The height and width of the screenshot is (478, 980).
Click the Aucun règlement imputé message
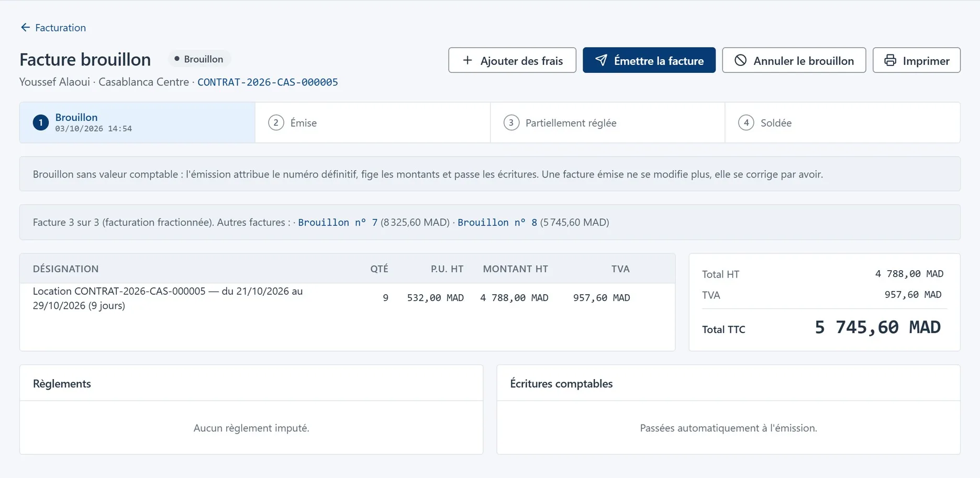[x=251, y=428]
